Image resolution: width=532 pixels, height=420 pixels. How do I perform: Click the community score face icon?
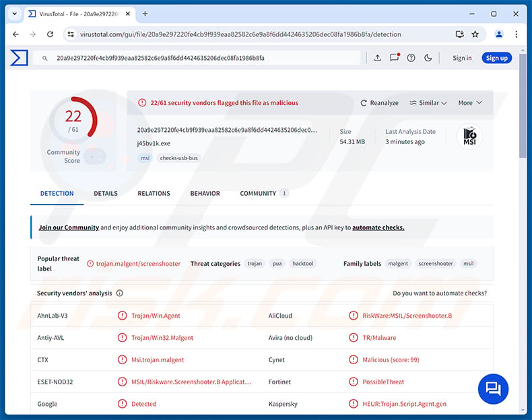coord(95,157)
